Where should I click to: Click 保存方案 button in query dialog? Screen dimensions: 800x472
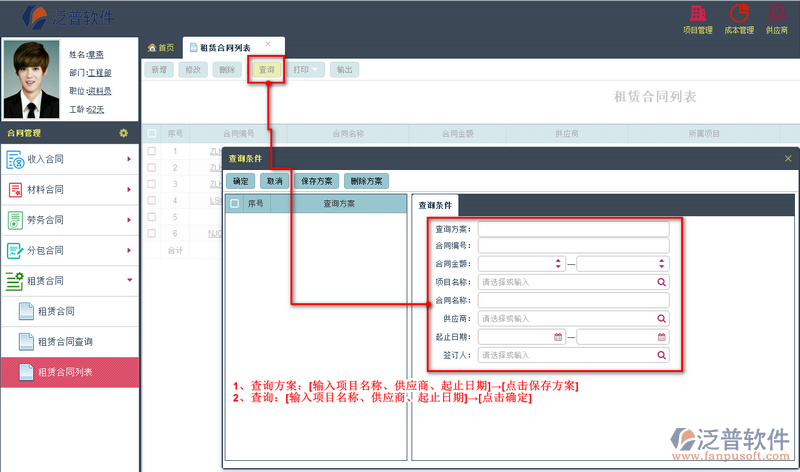point(316,181)
